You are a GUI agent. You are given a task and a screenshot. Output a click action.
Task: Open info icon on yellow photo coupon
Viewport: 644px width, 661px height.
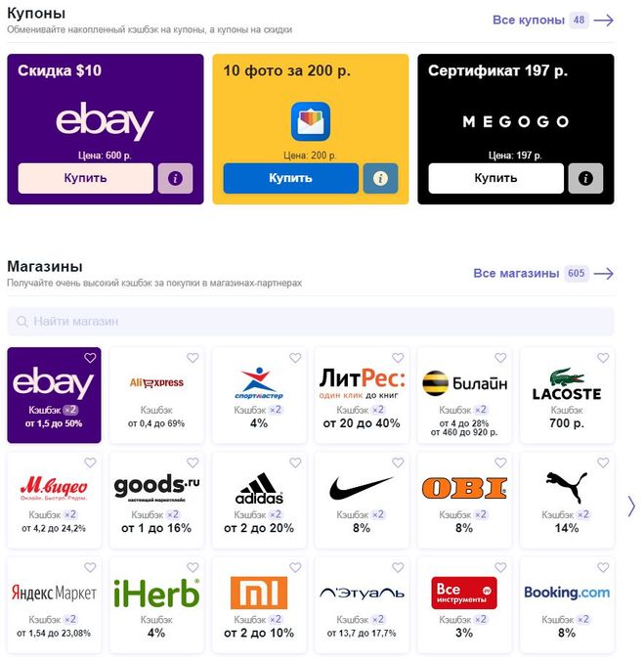pyautogui.click(x=380, y=178)
